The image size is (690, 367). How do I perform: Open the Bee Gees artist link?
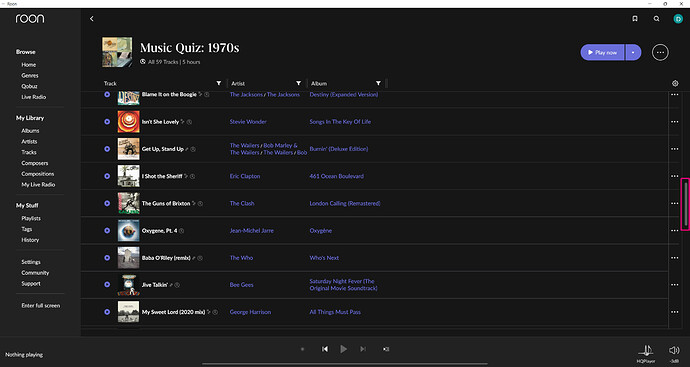click(242, 284)
